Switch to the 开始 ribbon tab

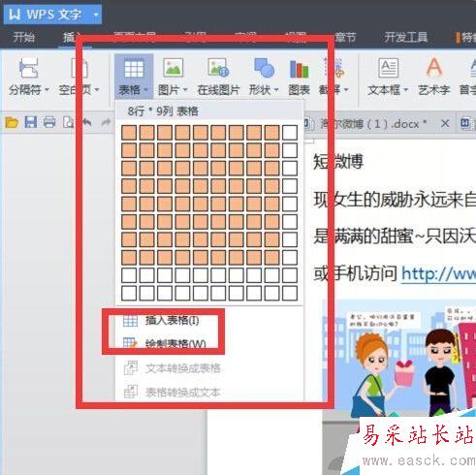pyautogui.click(x=23, y=38)
